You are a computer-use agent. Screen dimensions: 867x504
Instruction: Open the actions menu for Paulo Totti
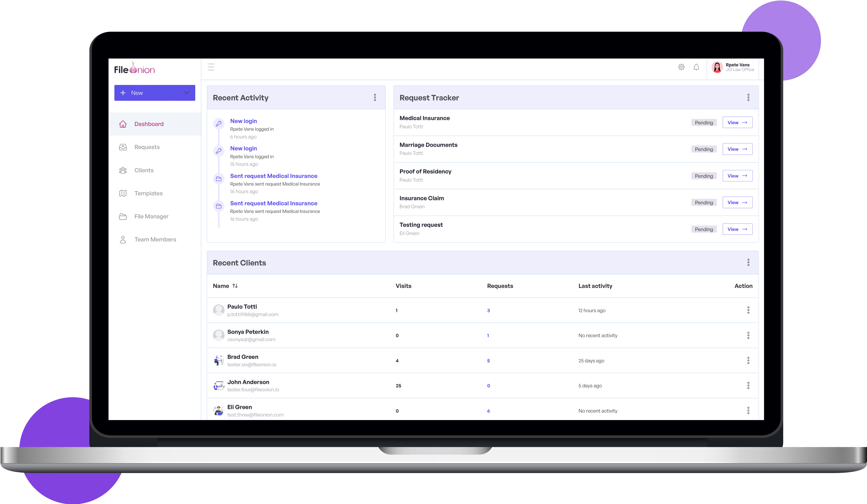749,310
